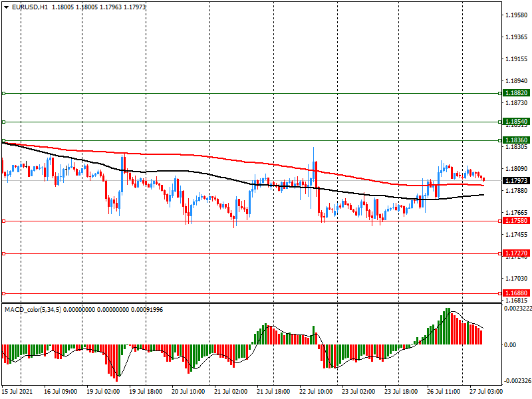Click the 1.19365 price scale value

coord(517,37)
